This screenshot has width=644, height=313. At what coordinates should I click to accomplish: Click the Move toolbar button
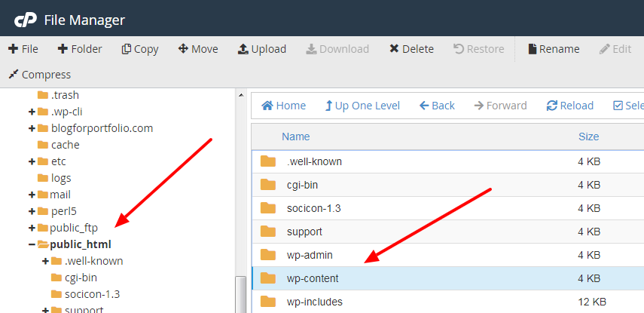pyautogui.click(x=197, y=49)
